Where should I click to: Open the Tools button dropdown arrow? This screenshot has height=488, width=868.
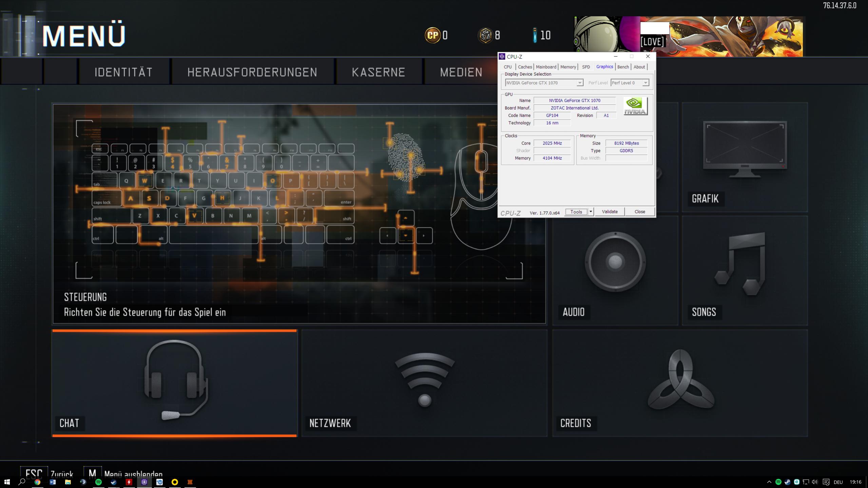click(591, 212)
